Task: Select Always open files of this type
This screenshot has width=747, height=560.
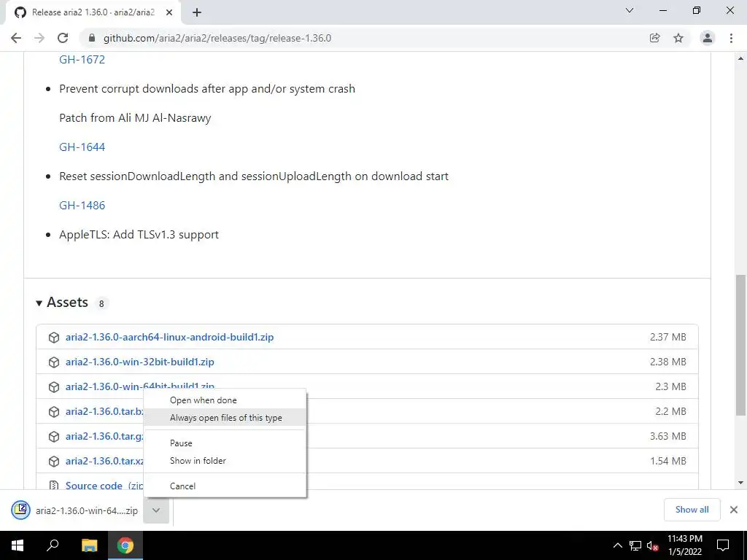Action: click(x=225, y=418)
